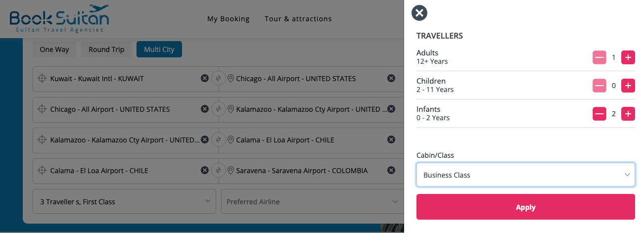
Task: Clear the Kuwait Intl origin field
Action: (204, 78)
